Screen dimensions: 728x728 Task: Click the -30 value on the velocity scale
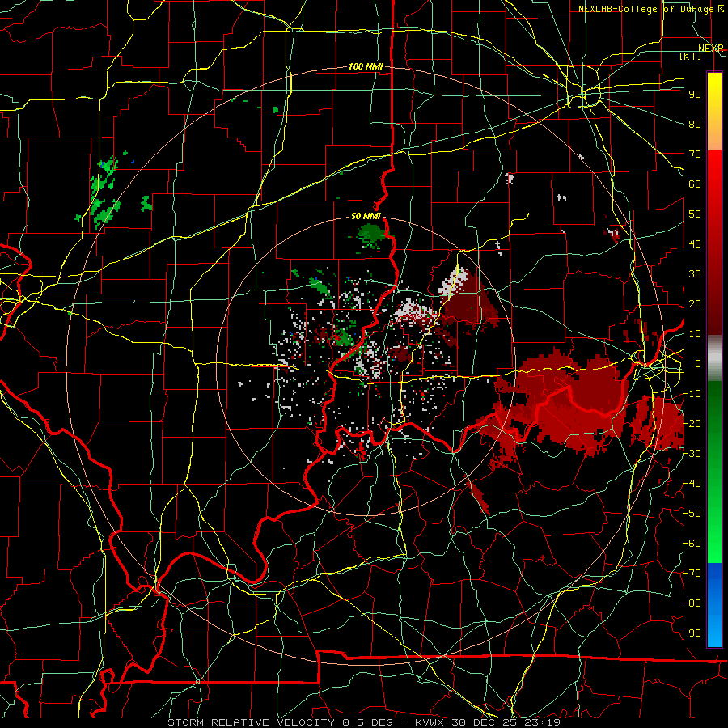(x=692, y=454)
